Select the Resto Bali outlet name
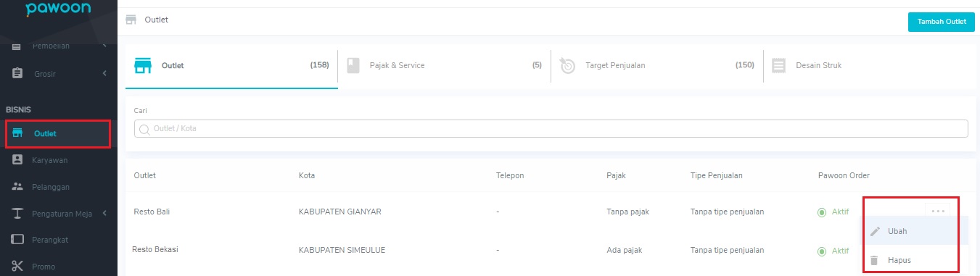Screen dimensions: 980x276 pyautogui.click(x=152, y=212)
